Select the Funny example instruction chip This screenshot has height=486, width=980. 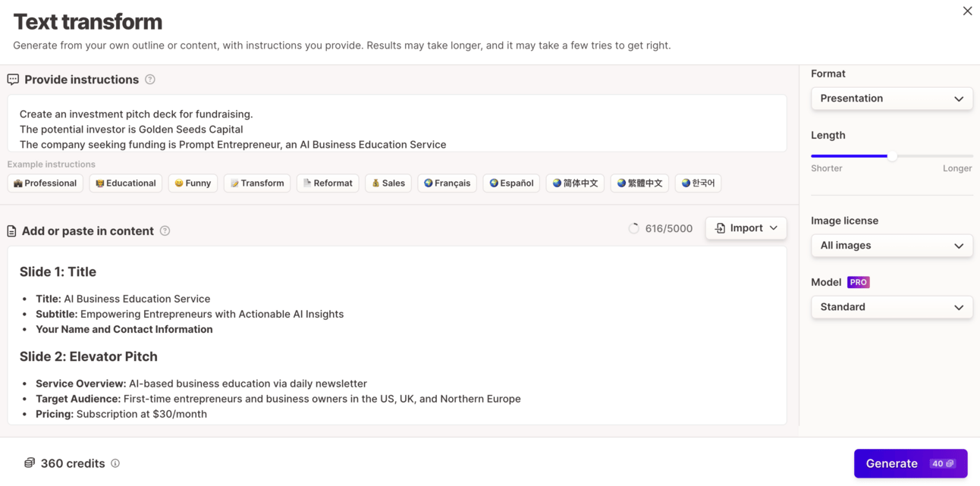(193, 183)
